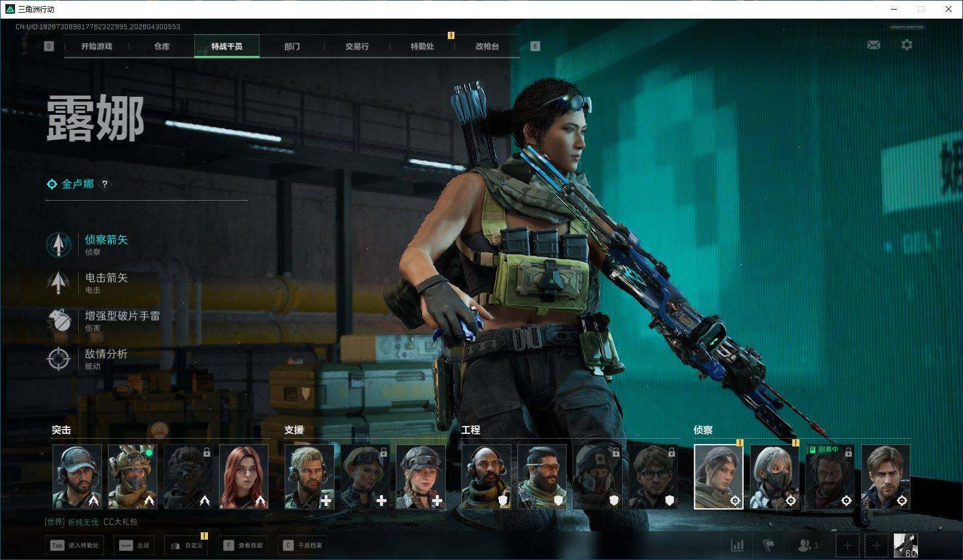
Task: Select the highlighted 侦察 operator 露娜 portrait
Action: click(x=718, y=476)
